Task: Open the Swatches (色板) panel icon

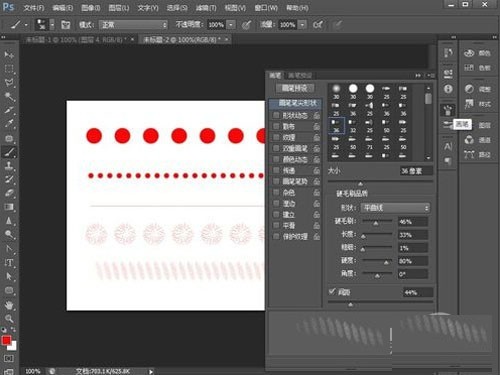Action: pos(469,68)
